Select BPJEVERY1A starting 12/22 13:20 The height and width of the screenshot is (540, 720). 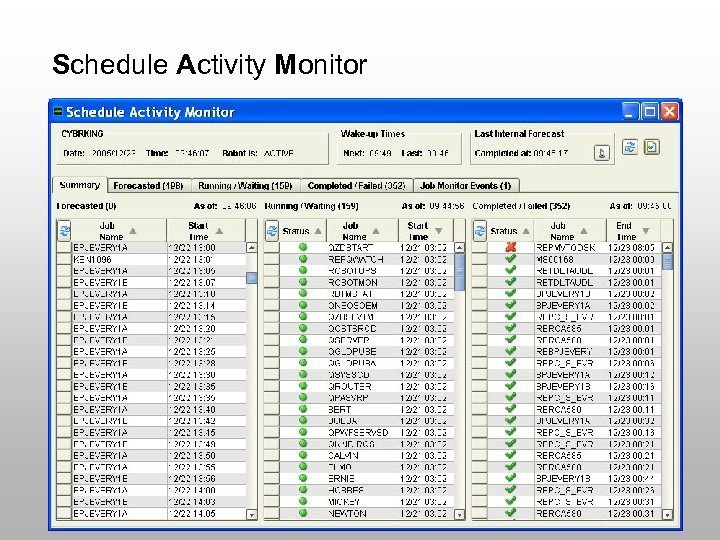[100, 328]
